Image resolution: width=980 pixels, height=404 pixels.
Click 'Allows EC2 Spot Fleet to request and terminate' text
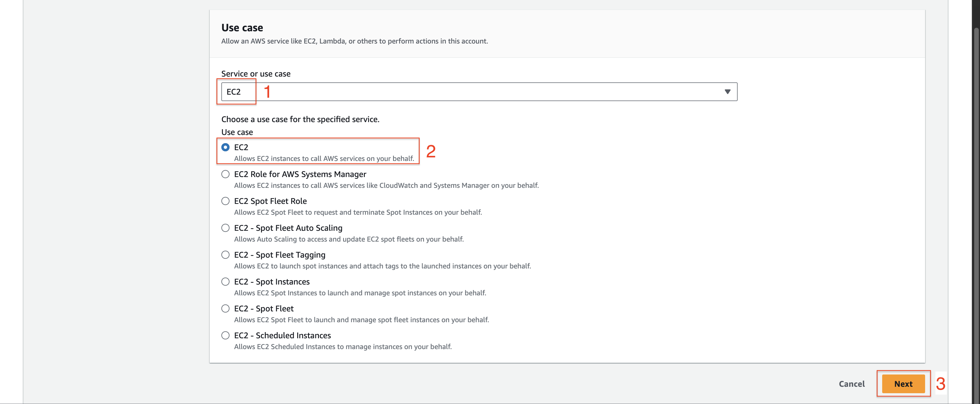[358, 212]
